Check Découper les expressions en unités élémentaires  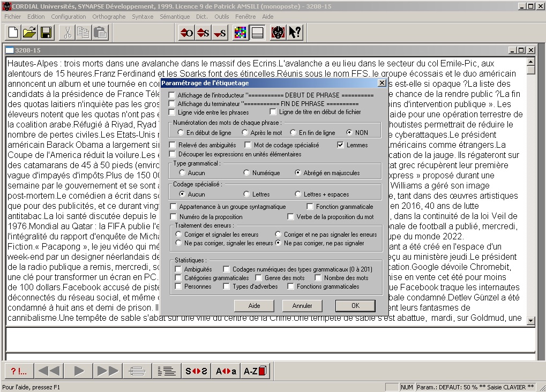173,154
